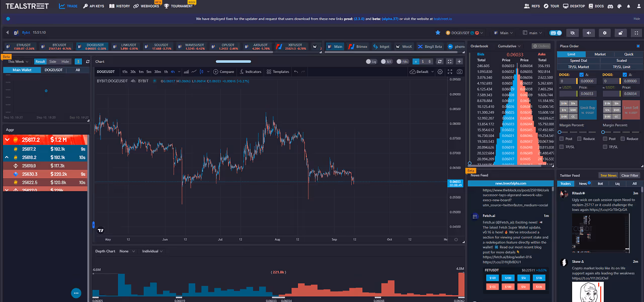The height and width of the screenshot is (302, 644).
Task: Check the Reduce option under Limit Sell
Action: 623,138
